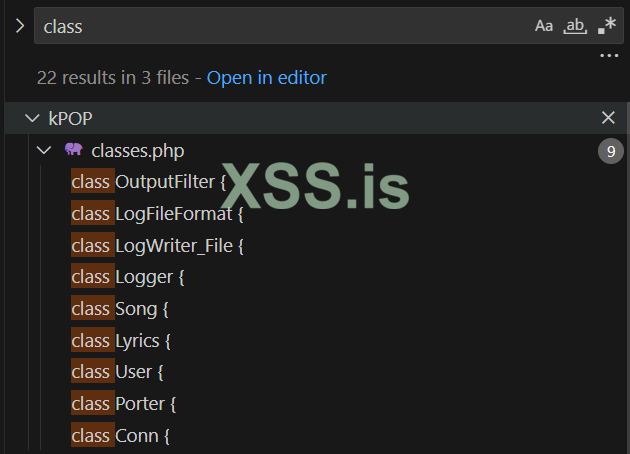Go to class LogWriter_File match
Image resolution: width=630 pixels, height=454 pixels.
point(158,245)
